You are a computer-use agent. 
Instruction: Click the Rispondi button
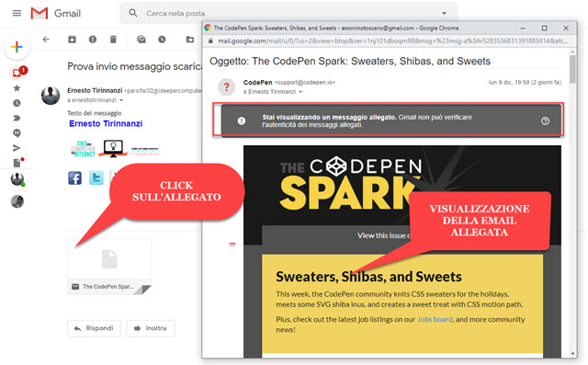pos(94,328)
